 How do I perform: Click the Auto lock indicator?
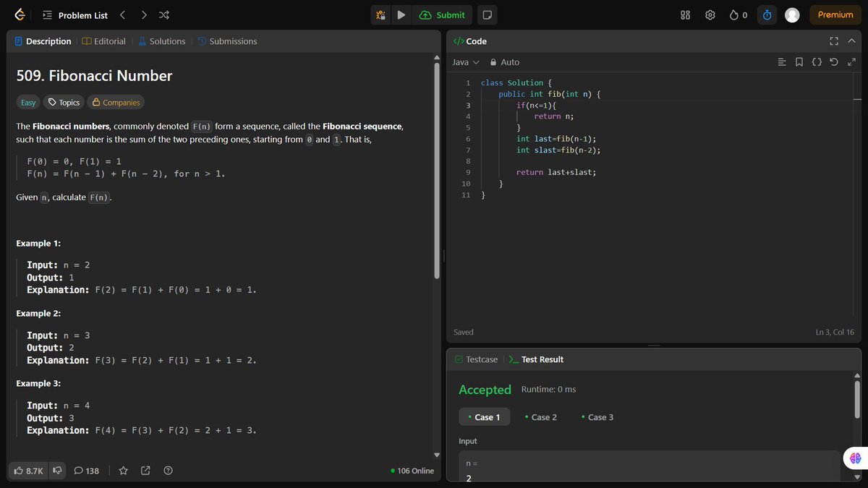(x=505, y=62)
